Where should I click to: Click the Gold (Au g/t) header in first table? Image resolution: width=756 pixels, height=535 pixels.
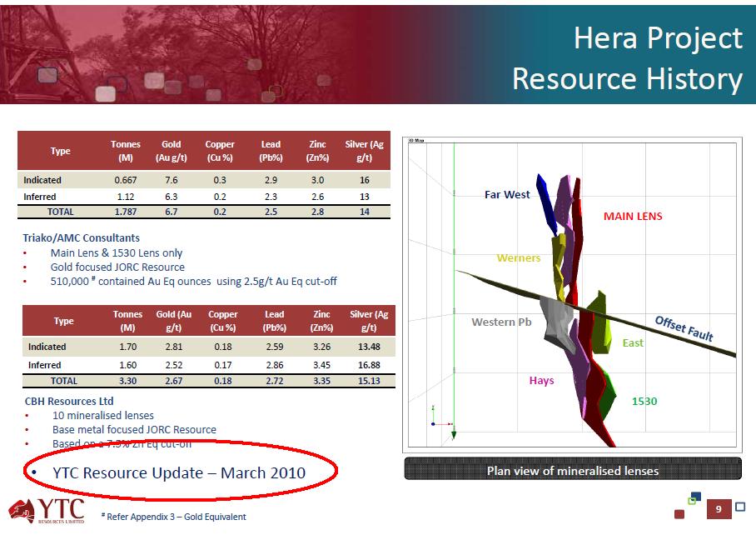[x=172, y=151]
